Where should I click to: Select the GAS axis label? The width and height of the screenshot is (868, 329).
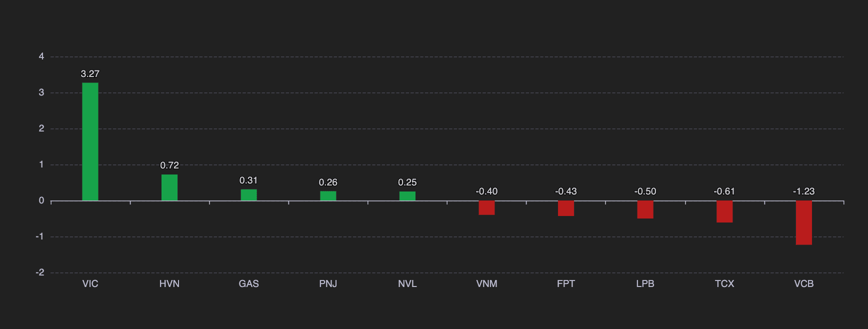248,283
